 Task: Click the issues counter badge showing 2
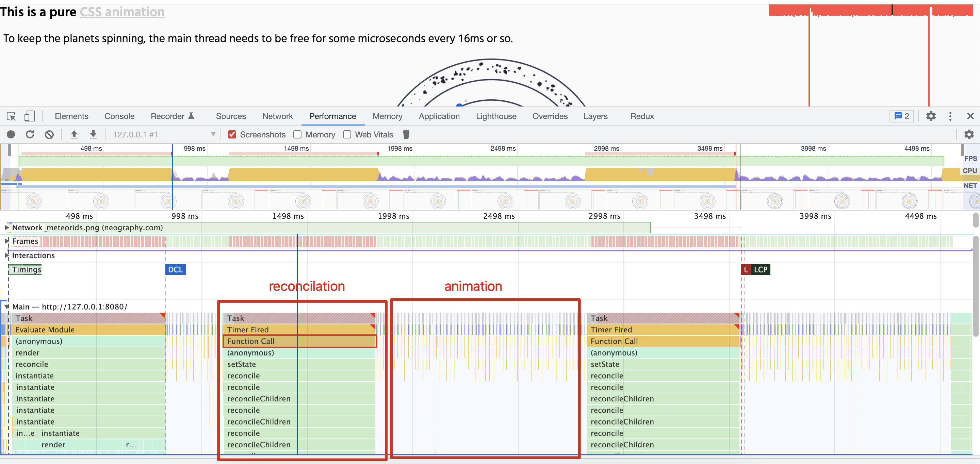pyautogui.click(x=901, y=116)
